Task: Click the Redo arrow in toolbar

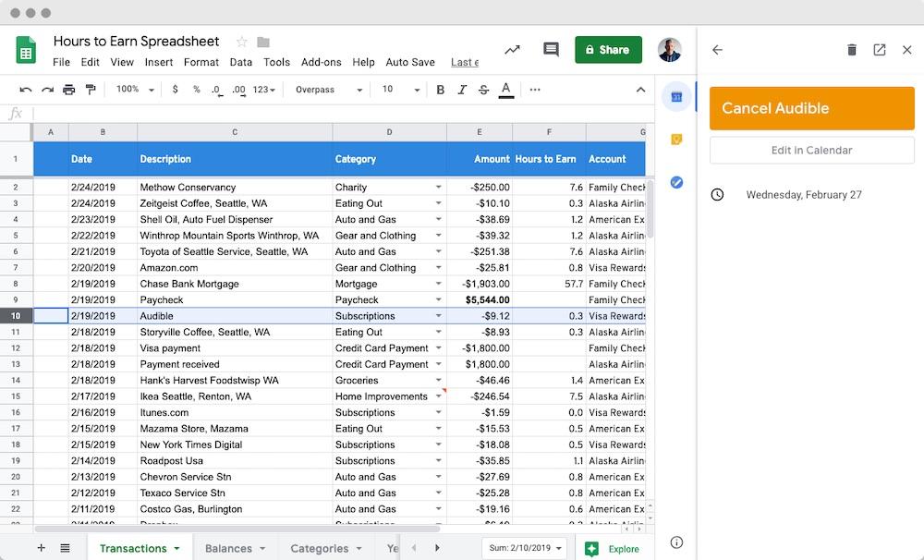Action: click(48, 90)
